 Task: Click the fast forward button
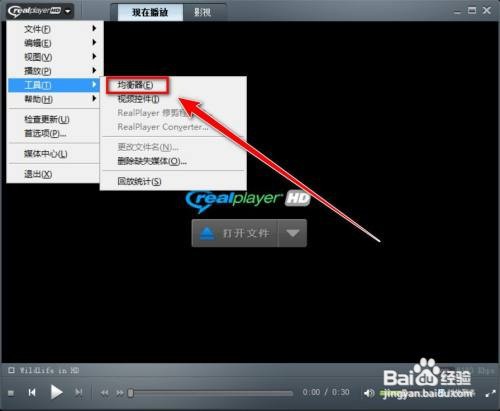pyautogui.click(x=120, y=393)
